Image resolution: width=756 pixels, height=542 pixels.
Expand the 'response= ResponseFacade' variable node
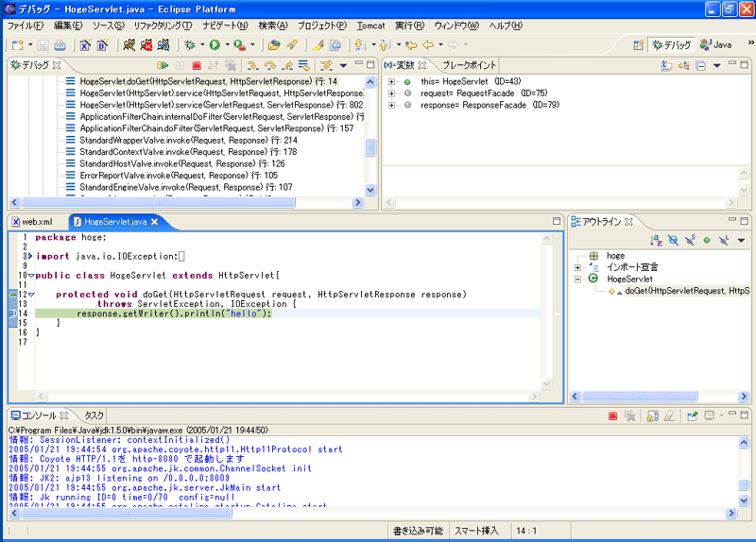[x=391, y=105]
